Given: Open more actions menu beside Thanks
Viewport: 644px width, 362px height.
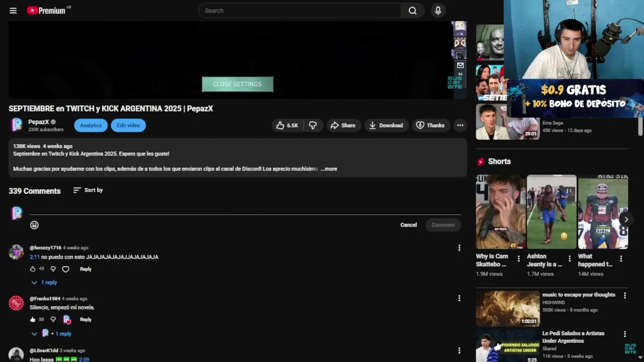Looking at the screenshot, I should click(460, 125).
